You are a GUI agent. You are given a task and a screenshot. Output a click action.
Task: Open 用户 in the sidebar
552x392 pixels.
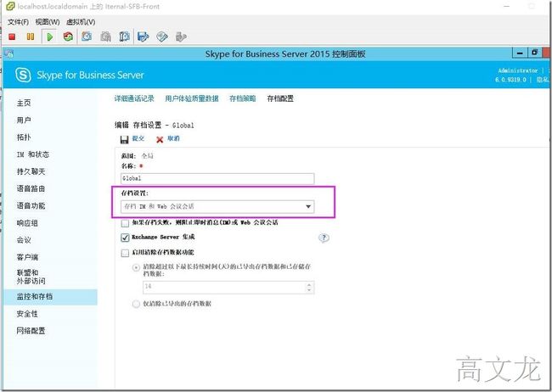tap(24, 120)
